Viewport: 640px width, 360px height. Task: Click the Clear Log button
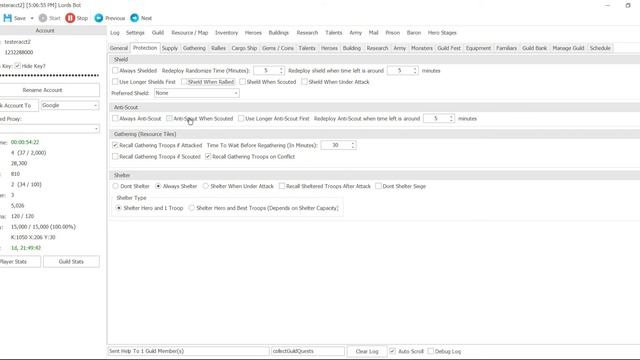tap(367, 351)
